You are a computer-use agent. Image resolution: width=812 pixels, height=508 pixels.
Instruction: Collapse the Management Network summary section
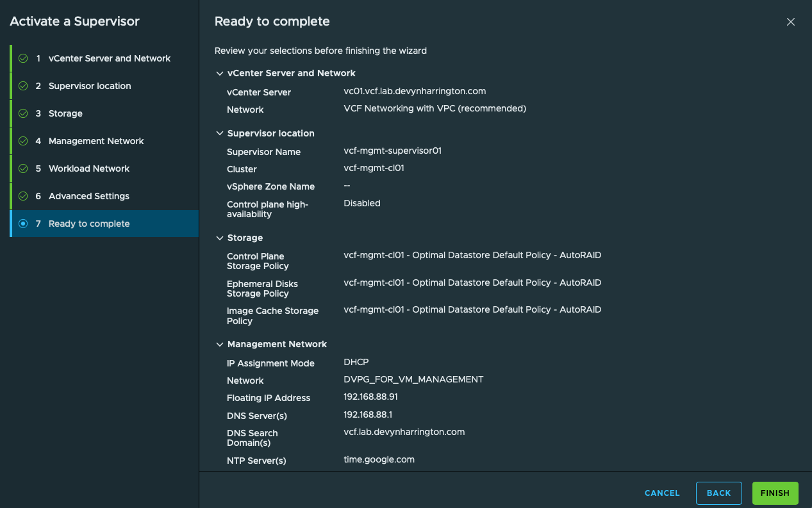tap(220, 345)
